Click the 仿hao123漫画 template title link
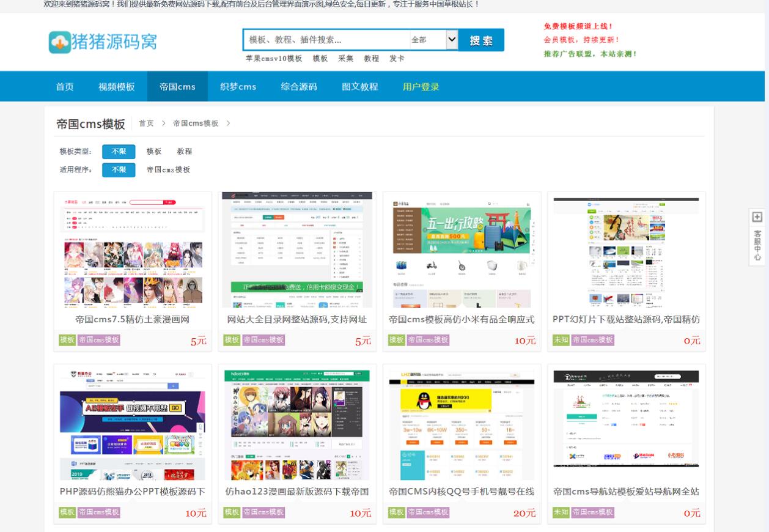769x532 pixels. pos(297,492)
